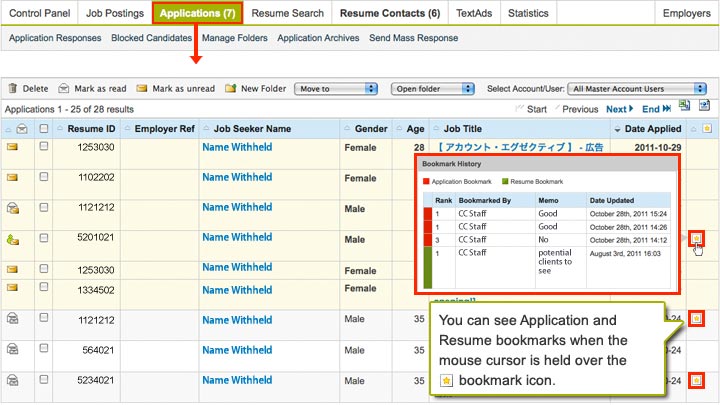This screenshot has height=405, width=720.
Task: Click red Application Bookmark legend swatch
Action: point(426,181)
